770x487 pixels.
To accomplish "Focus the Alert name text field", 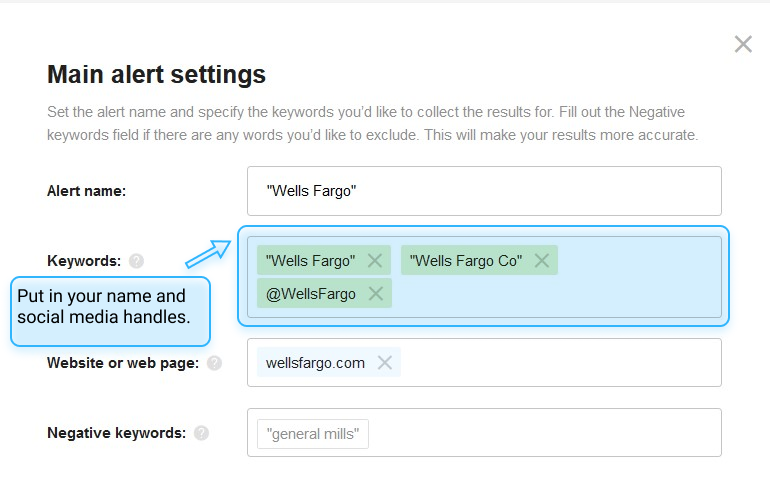I will pyautogui.click(x=484, y=191).
